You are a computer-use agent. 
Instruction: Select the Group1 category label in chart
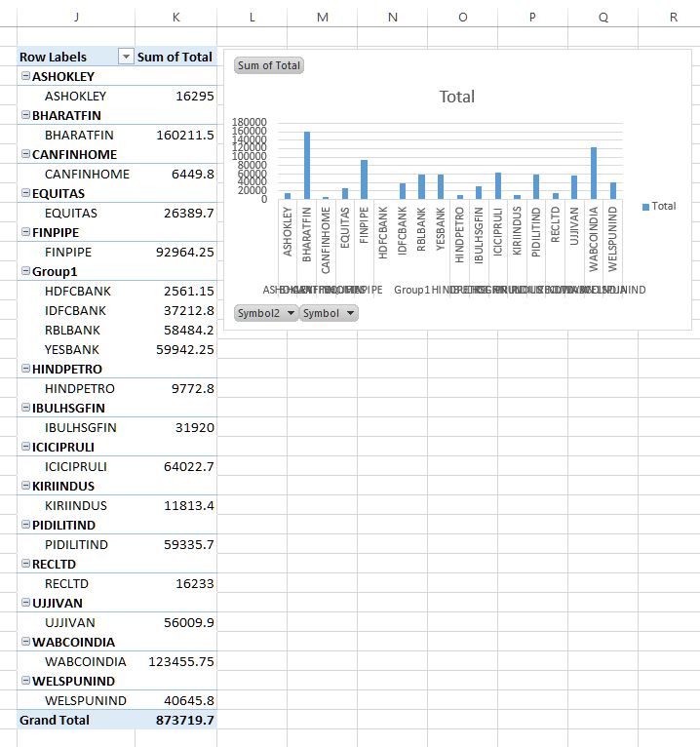(x=411, y=290)
